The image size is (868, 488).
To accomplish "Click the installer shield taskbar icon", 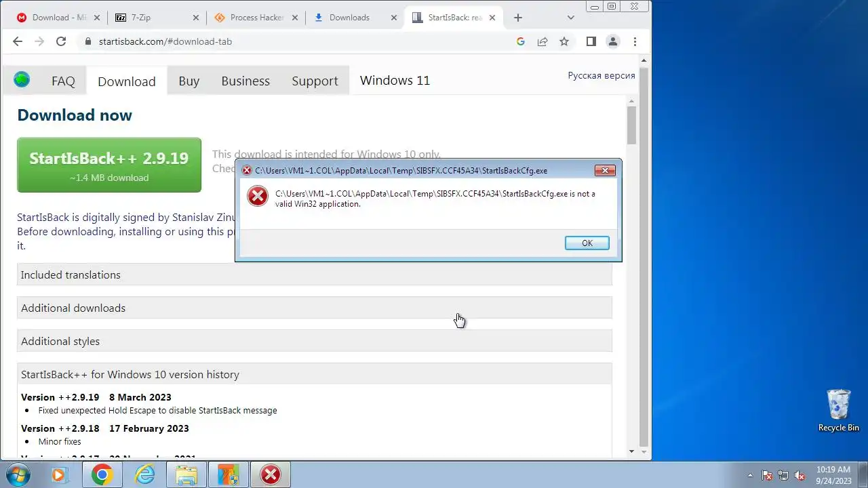I will click(x=229, y=475).
